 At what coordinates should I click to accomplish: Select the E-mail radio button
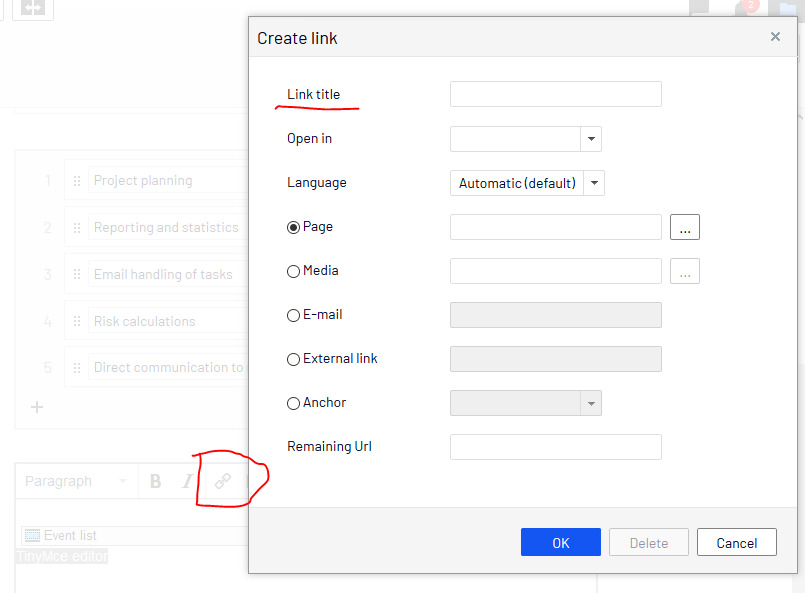pyautogui.click(x=293, y=315)
